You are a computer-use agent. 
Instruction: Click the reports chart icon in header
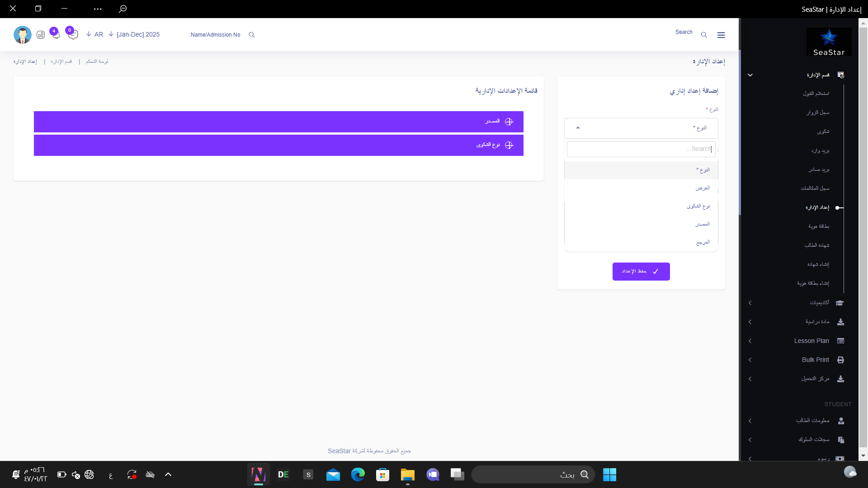coord(41,35)
